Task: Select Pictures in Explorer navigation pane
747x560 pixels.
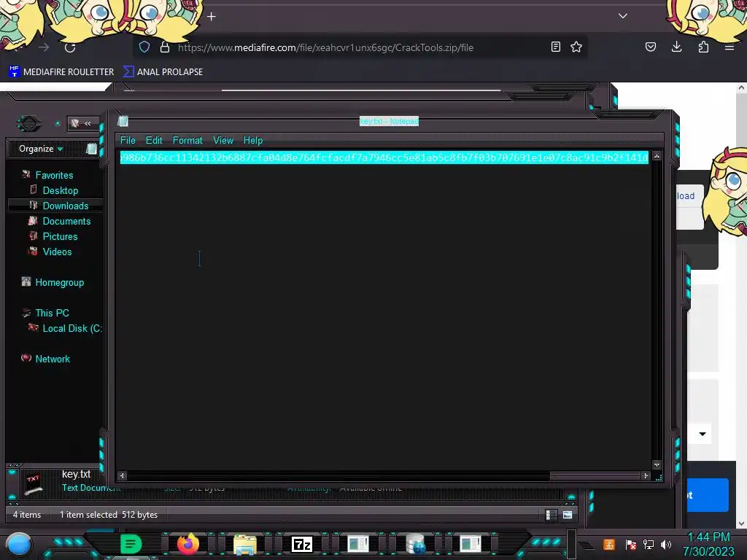Action: click(60, 236)
